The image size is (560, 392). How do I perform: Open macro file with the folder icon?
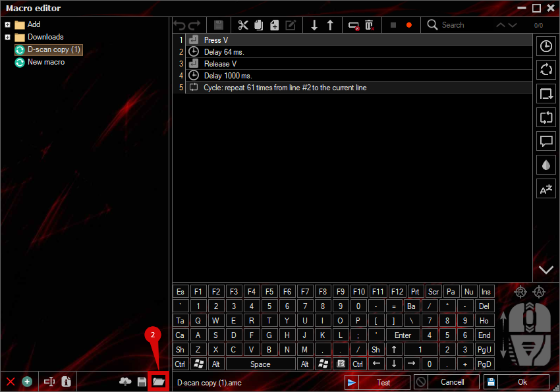[158, 381]
